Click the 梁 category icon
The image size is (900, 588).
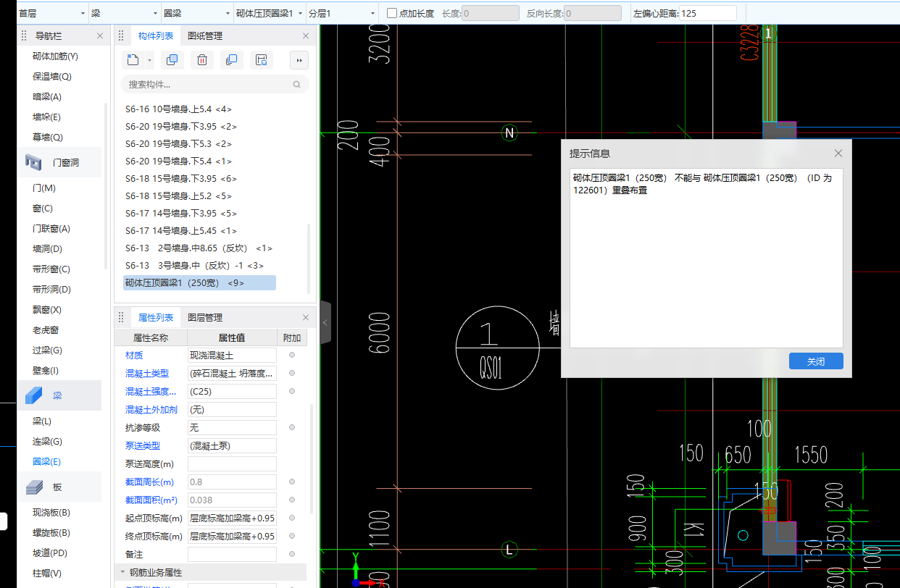point(34,395)
